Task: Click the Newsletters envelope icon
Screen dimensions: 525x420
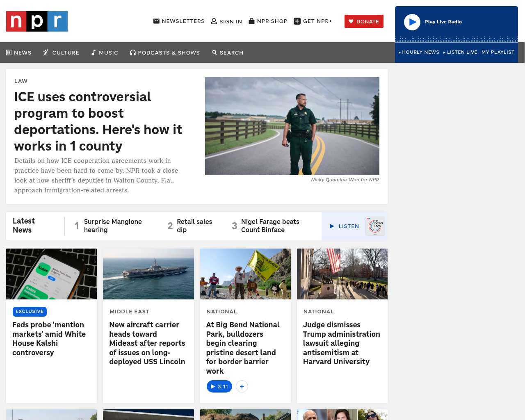Action: [156, 21]
